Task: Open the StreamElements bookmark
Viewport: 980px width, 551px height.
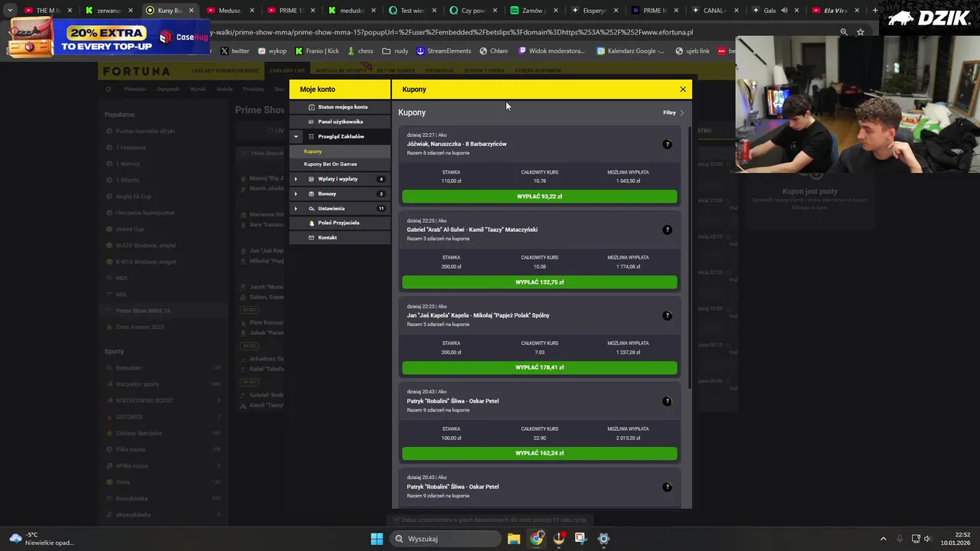Action: [444, 51]
